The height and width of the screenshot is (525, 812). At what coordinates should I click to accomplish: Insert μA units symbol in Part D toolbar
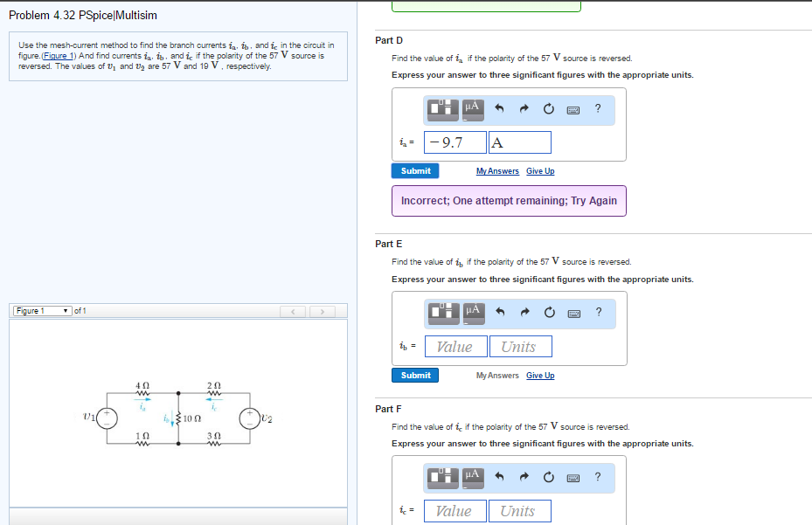tap(470, 109)
